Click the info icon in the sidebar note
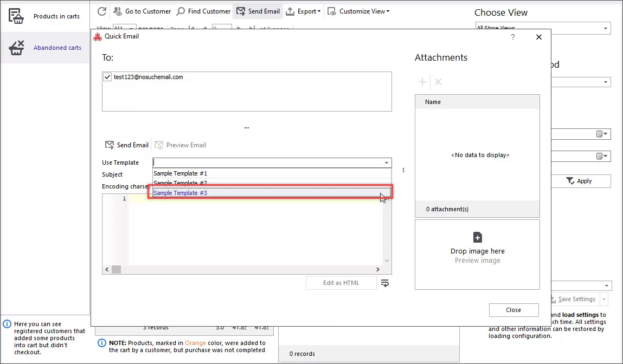The width and height of the screenshot is (623, 364). [7, 324]
